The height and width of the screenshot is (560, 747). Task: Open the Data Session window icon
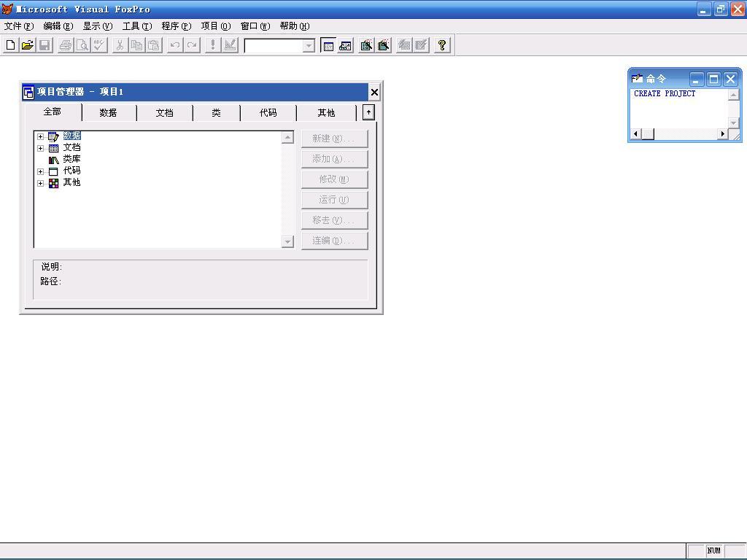click(x=345, y=45)
